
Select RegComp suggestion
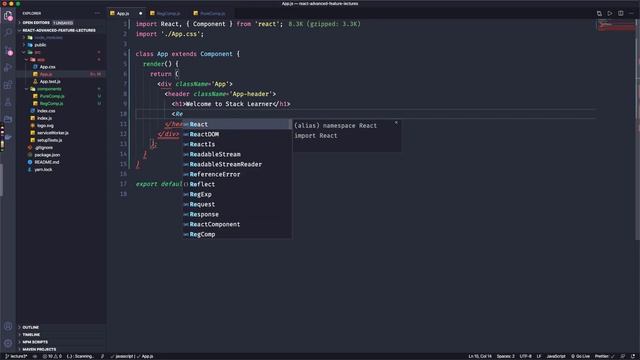coord(237,234)
